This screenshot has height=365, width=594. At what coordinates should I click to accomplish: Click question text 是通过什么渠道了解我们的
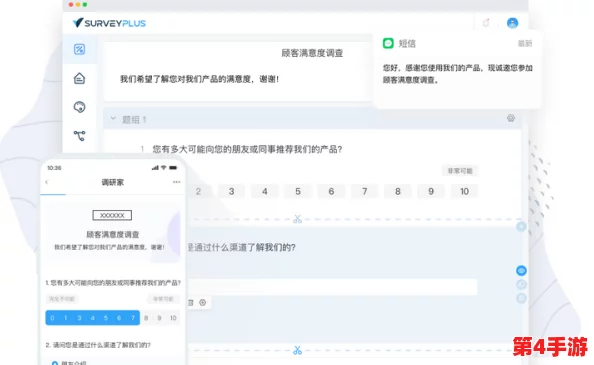coord(241,248)
